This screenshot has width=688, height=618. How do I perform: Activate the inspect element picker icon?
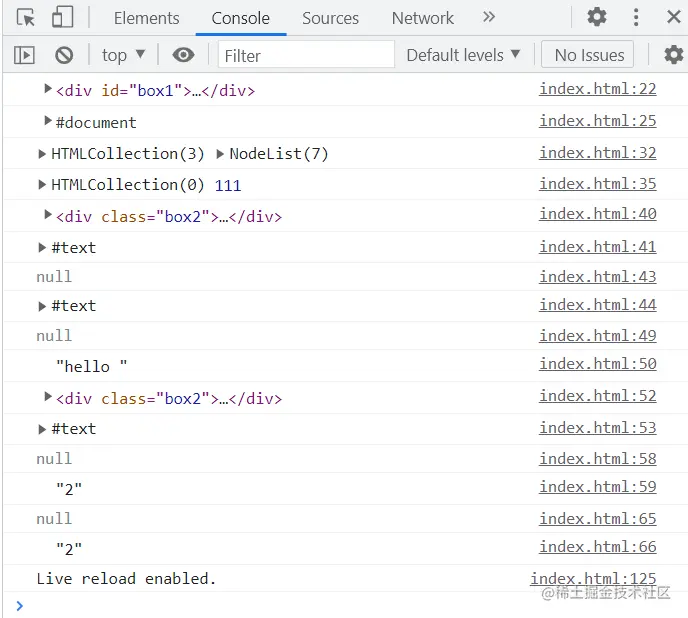tap(25, 18)
